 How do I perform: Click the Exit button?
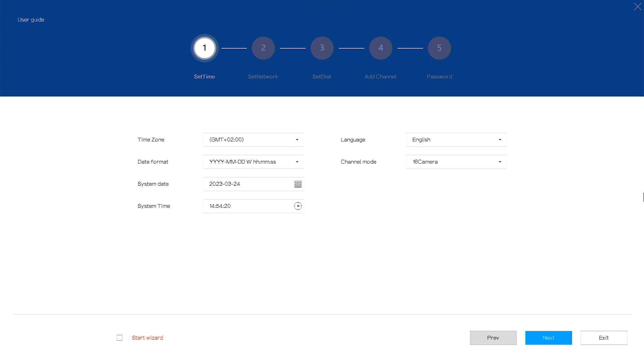click(x=604, y=338)
